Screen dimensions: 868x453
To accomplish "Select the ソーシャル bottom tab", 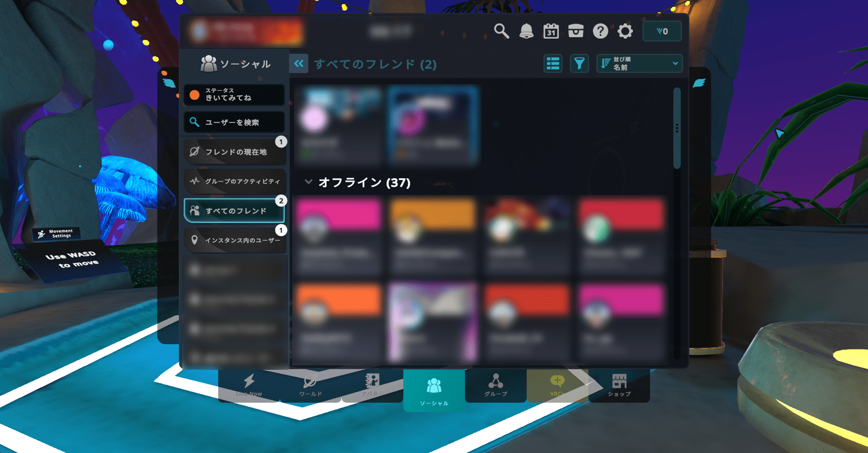I will (434, 390).
